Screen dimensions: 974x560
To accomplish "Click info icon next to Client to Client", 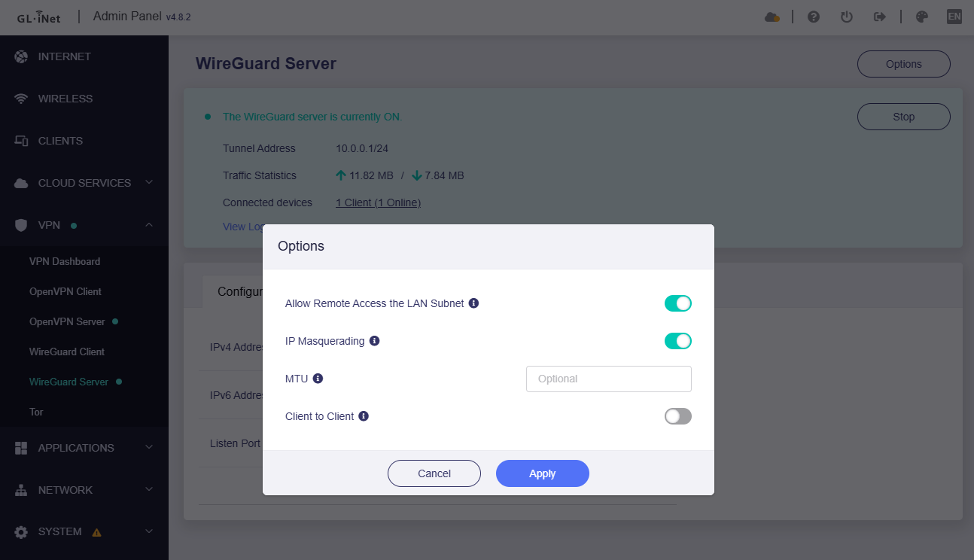I will tap(364, 416).
